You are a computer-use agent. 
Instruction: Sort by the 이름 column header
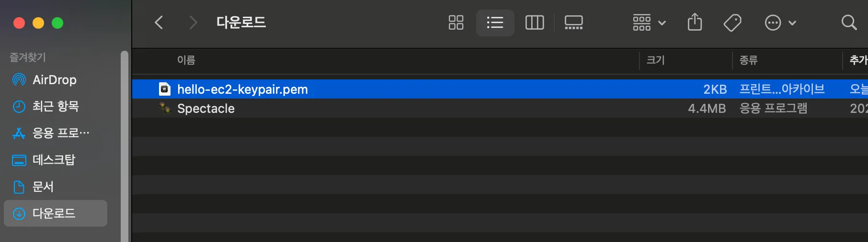click(x=186, y=60)
